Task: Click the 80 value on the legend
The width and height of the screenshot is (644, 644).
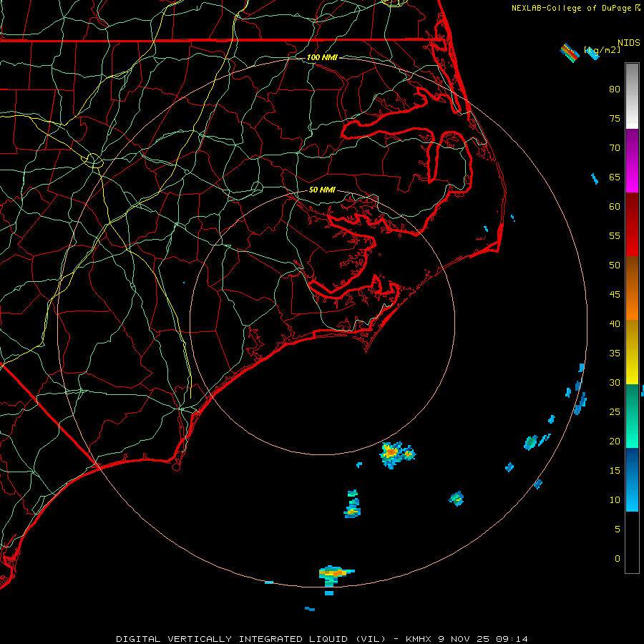Action: pyautogui.click(x=615, y=89)
